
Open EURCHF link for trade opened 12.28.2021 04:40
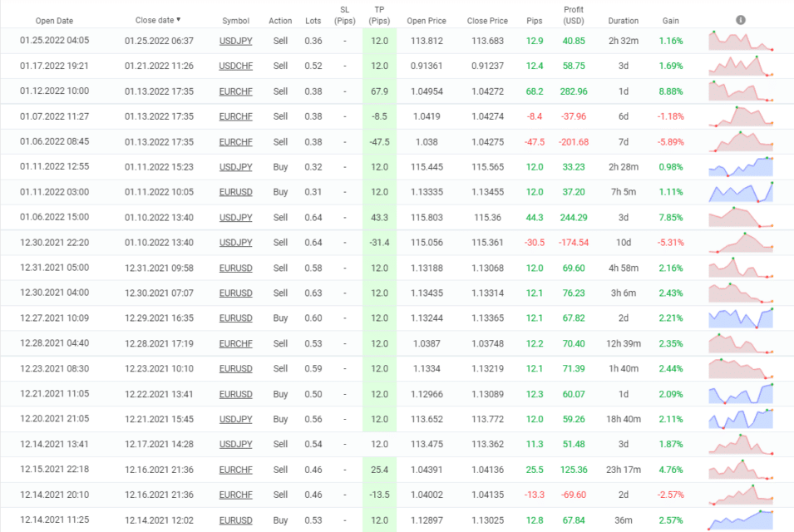[x=235, y=343]
